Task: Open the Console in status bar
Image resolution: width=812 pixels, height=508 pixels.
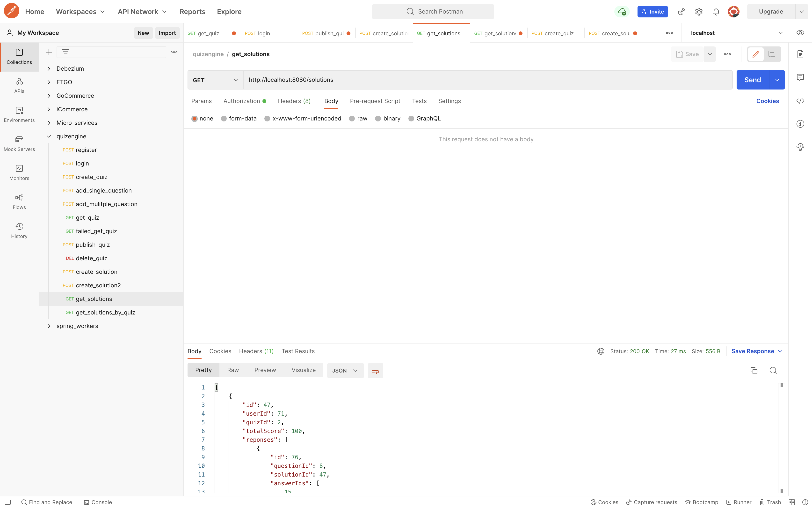Action: pos(98,502)
